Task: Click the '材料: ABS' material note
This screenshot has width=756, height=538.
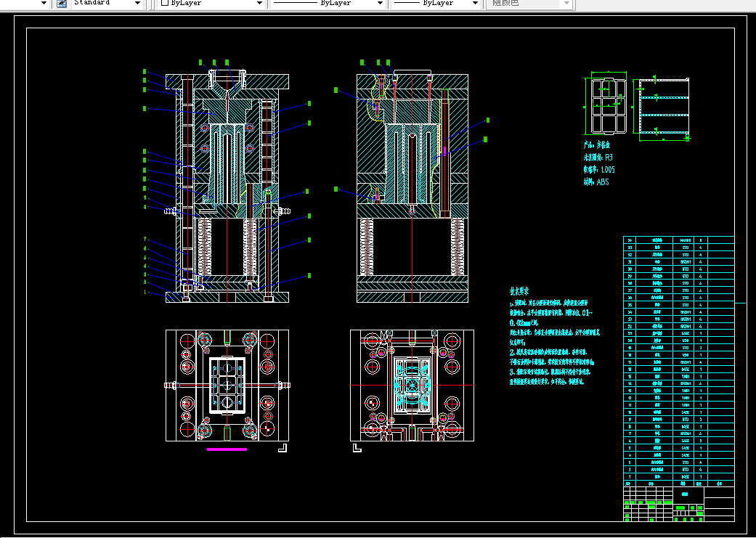Action: (596, 182)
